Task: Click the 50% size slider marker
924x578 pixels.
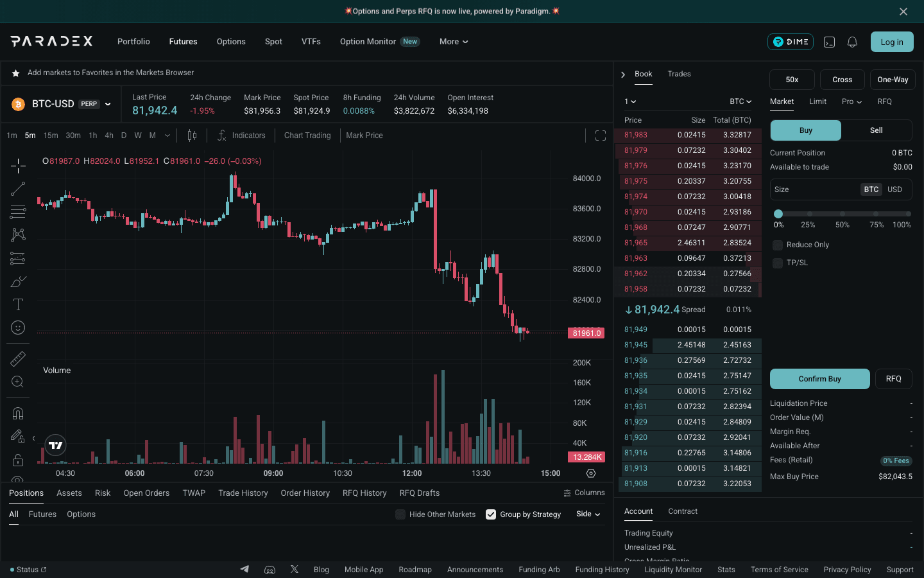Action: (x=843, y=215)
